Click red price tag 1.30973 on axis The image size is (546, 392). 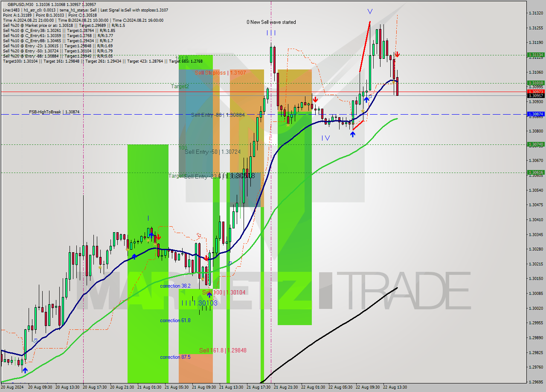[x=536, y=92]
